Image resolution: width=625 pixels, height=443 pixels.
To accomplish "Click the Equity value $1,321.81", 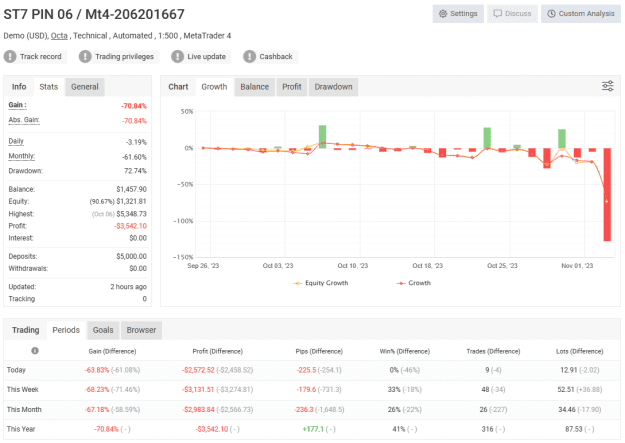I will tap(132, 201).
